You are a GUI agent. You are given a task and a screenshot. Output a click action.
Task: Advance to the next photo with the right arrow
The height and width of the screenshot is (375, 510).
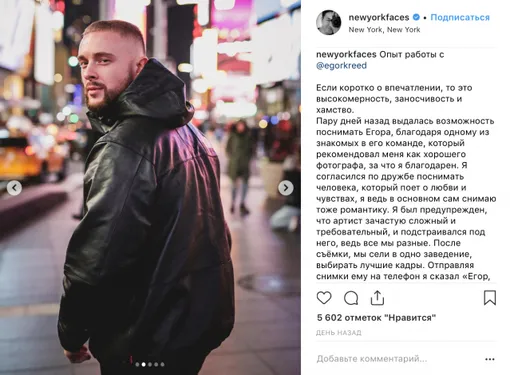(286, 188)
